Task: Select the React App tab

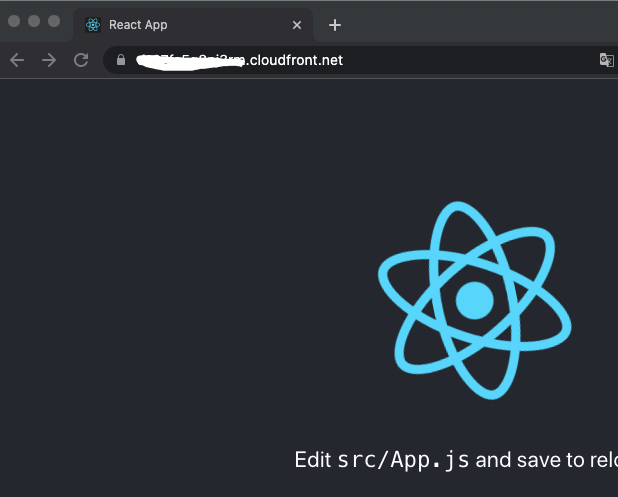Action: (193, 25)
